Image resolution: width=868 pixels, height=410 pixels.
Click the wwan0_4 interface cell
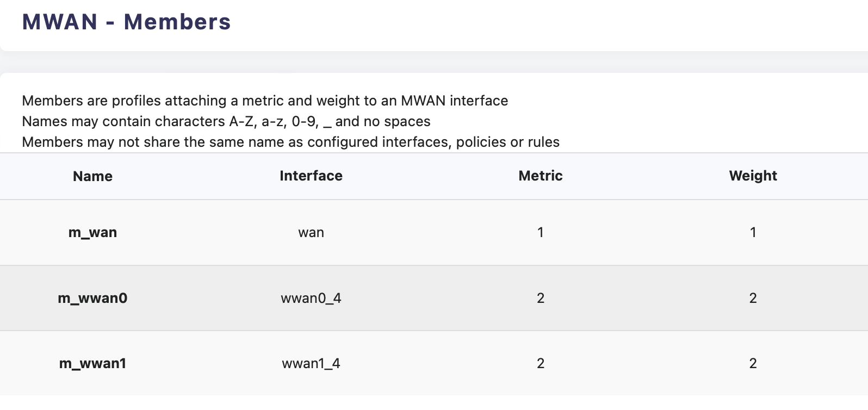311,298
